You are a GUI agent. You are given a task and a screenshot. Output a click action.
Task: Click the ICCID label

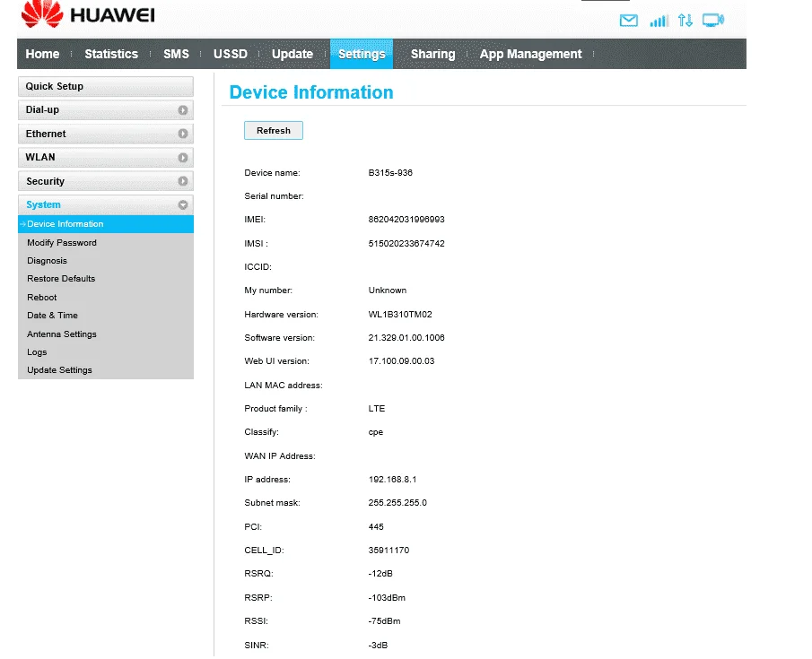[x=258, y=267]
